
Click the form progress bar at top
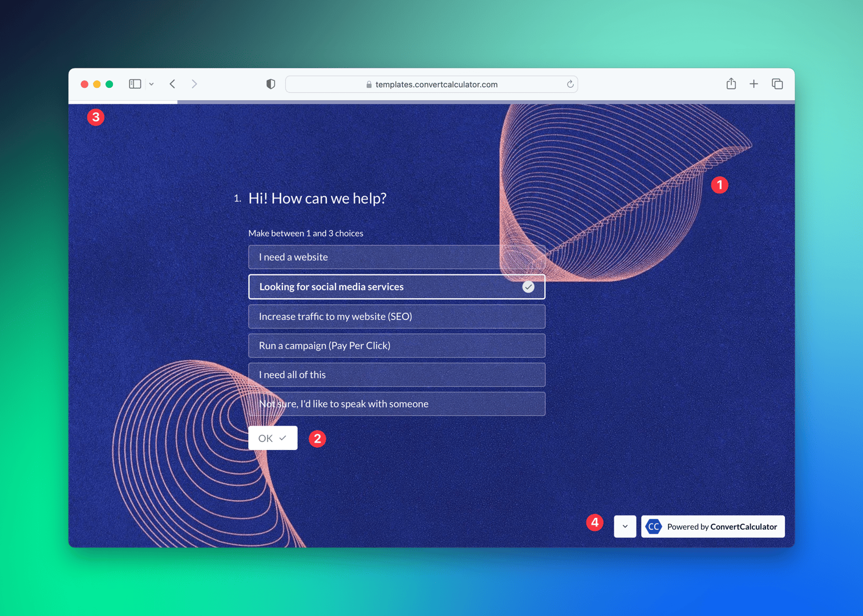[x=431, y=102]
